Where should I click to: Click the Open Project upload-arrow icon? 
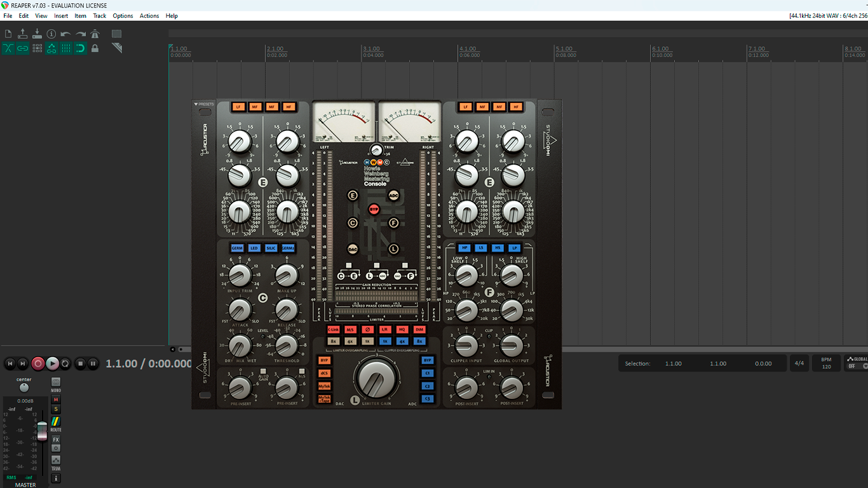coord(23,34)
